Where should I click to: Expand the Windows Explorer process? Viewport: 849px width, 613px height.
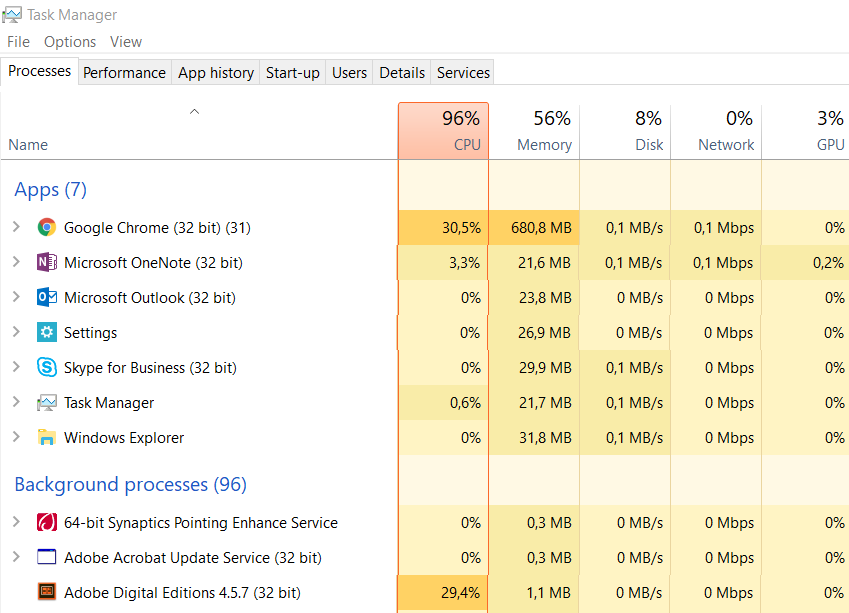click(x=16, y=438)
